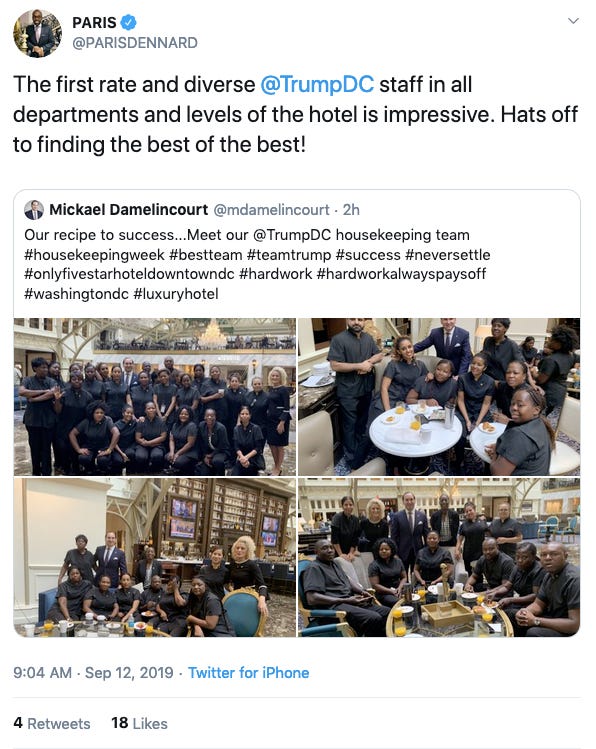Open the tweet options chevron menu

pos(573,21)
